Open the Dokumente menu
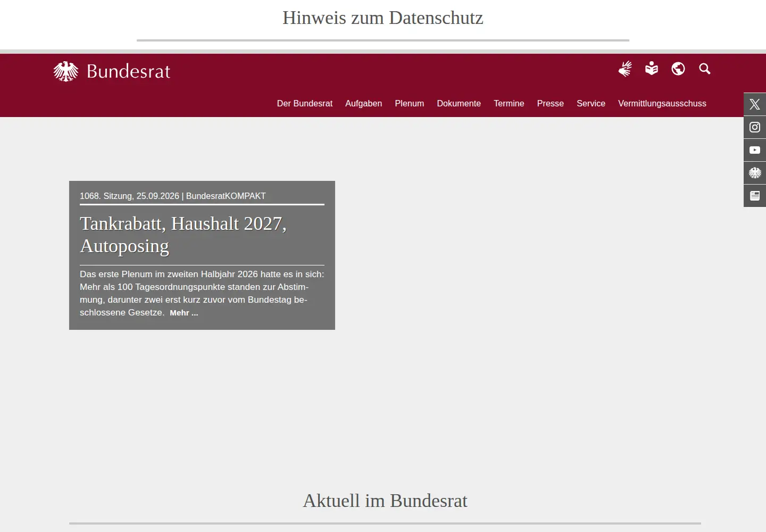 (x=459, y=103)
